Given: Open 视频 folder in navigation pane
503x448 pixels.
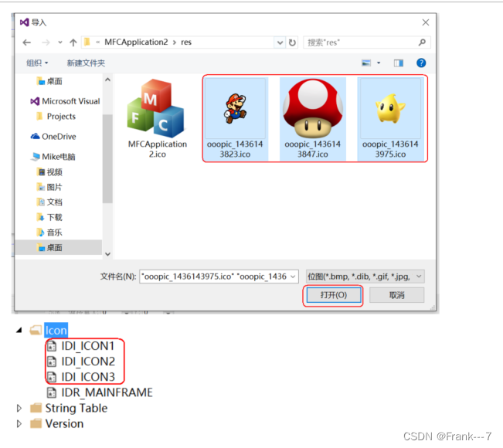Looking at the screenshot, I should [49, 172].
